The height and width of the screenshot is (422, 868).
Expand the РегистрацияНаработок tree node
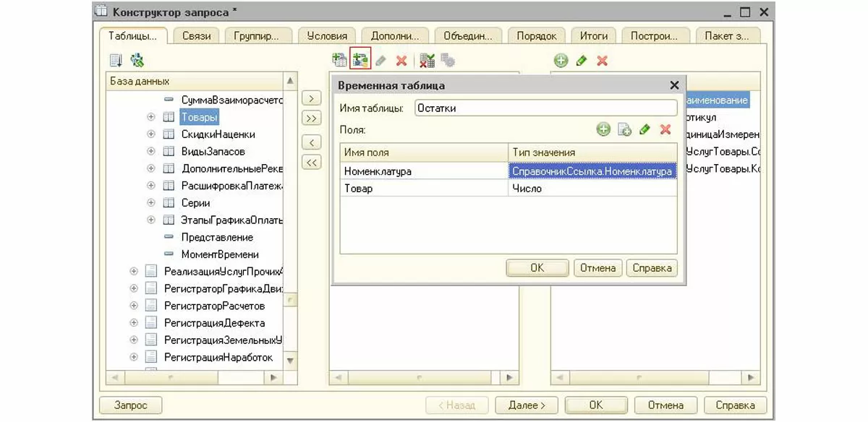click(x=134, y=357)
